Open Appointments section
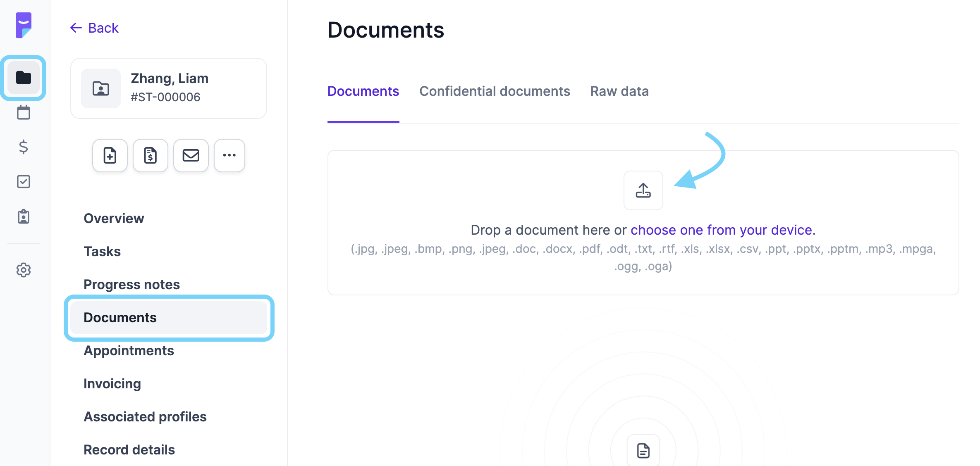 tap(129, 350)
